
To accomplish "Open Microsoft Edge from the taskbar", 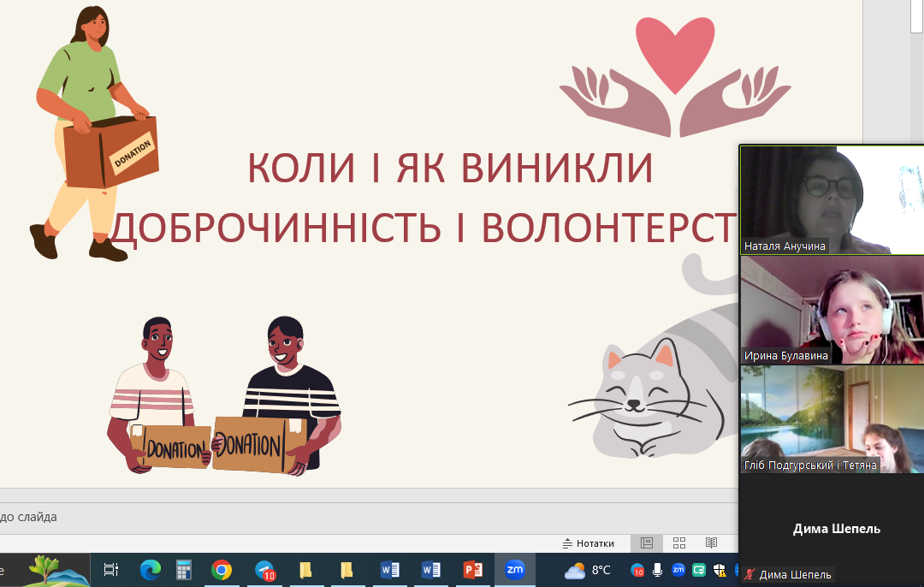I will pos(151,570).
